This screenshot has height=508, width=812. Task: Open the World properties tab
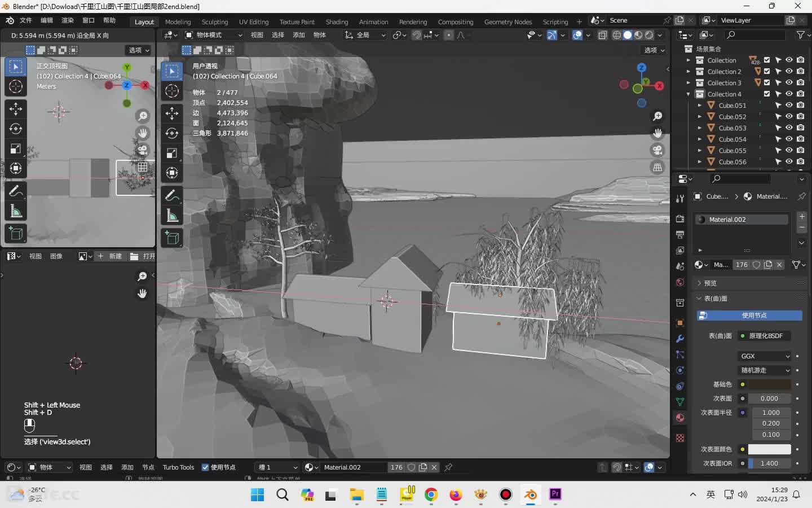pos(680,282)
